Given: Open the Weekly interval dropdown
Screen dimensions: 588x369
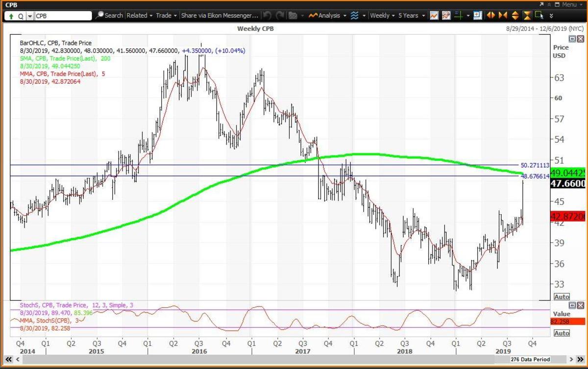Looking at the screenshot, I should pos(382,16).
